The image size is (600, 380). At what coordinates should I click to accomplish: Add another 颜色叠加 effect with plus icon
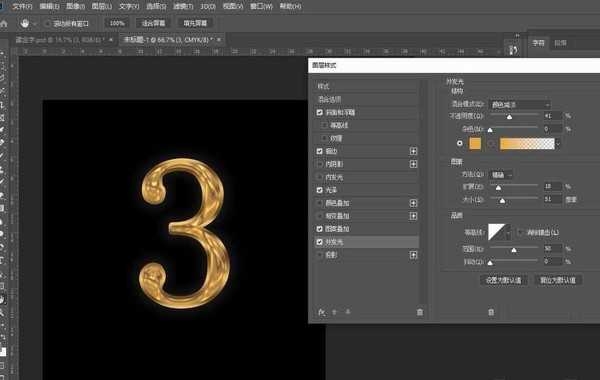413,203
